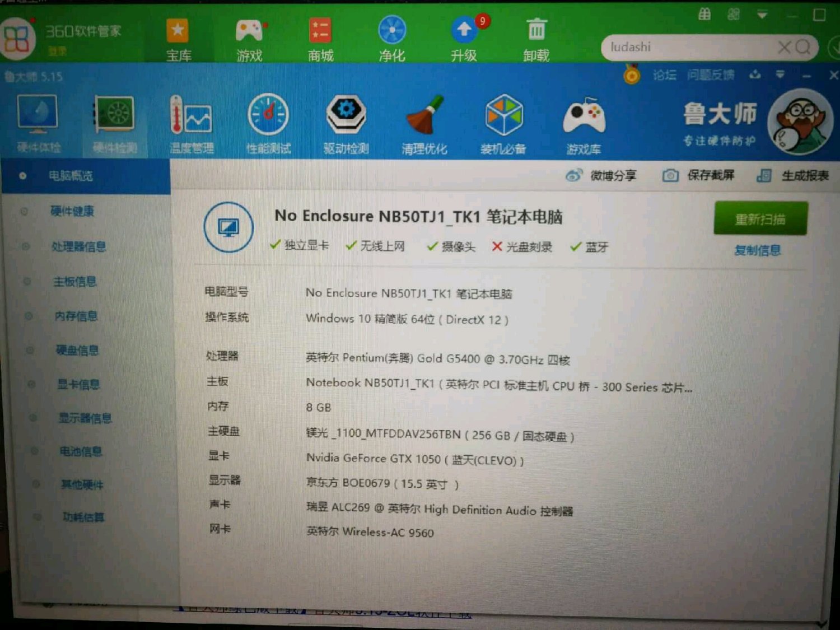The width and height of the screenshot is (840, 630).
Task: Click the processor value Pentium Gold G5400
Action: [x=438, y=358]
